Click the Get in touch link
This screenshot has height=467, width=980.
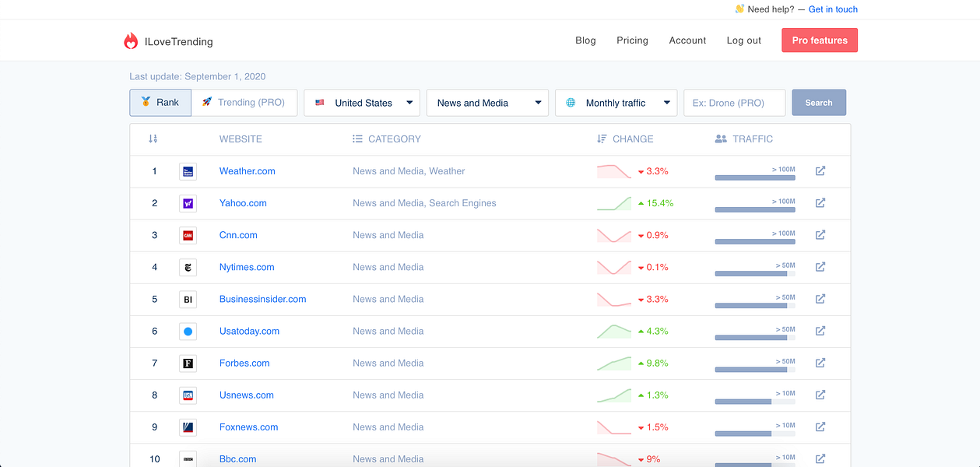coord(833,9)
